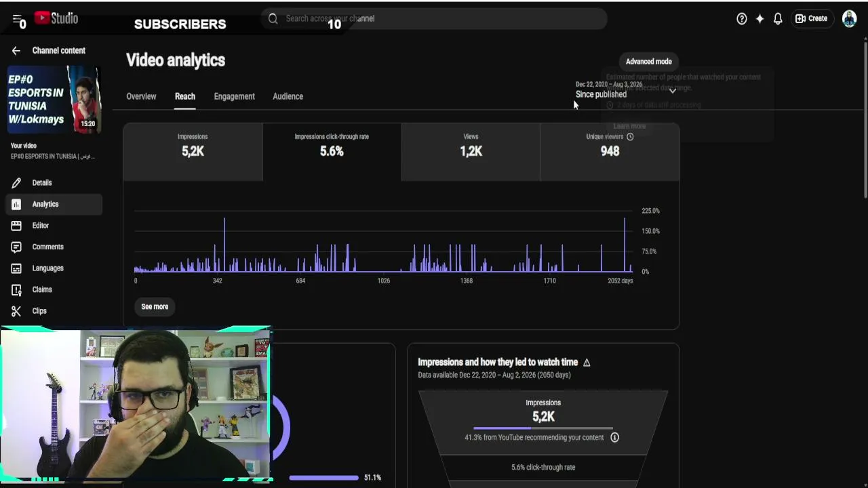
Task: Click the Comments sidebar icon
Action: pos(16,247)
